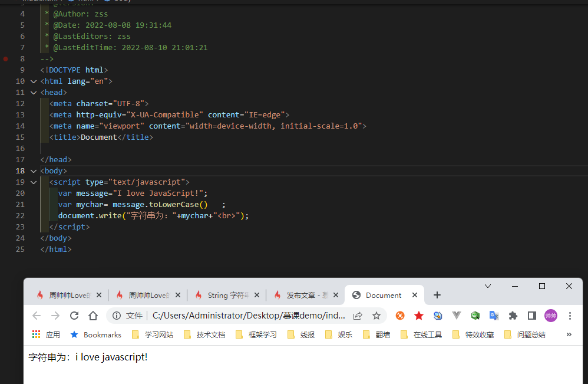The height and width of the screenshot is (384, 588).
Task: Share this page from the address bar
Action: point(358,316)
